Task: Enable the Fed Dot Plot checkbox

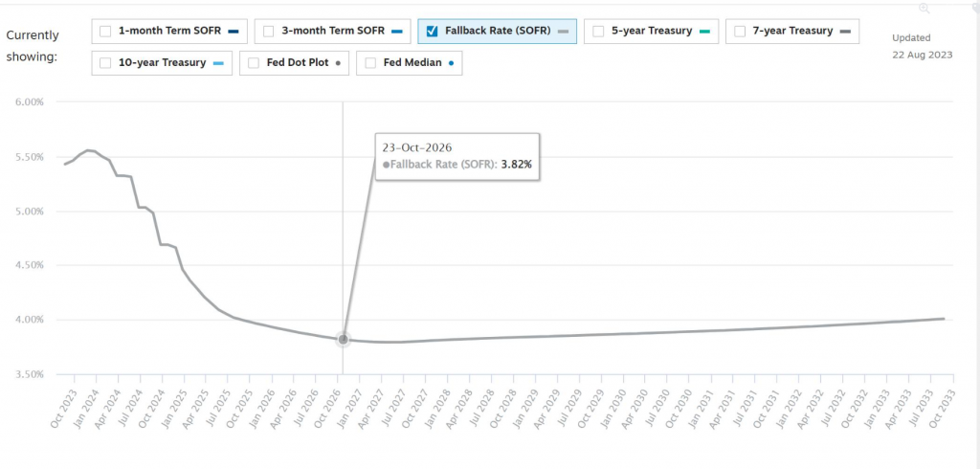Action: pyautogui.click(x=254, y=63)
